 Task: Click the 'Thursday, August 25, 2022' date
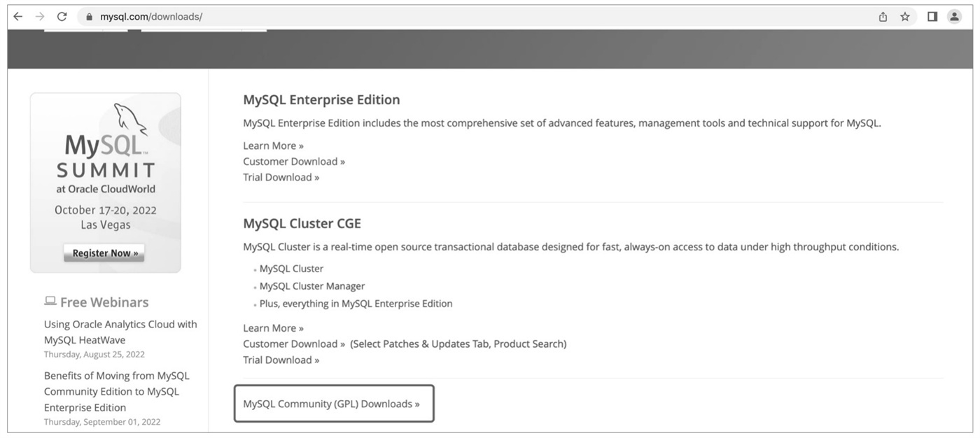[x=94, y=355]
